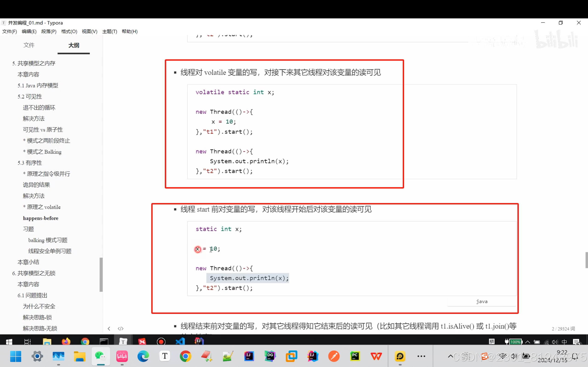Open the recorded Windows Start button
Viewport: 588px width, 367px height.
click(x=9, y=342)
